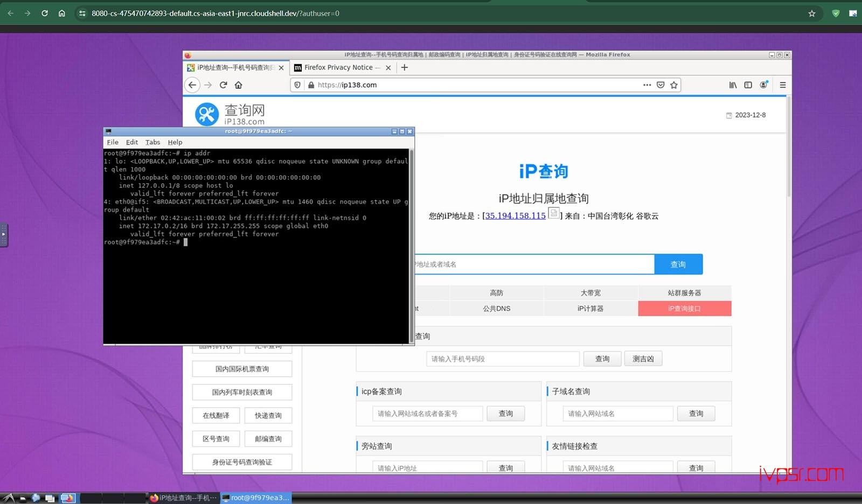Open 身份证号码查询验证 sidebar link
862x504 pixels.
[242, 462]
